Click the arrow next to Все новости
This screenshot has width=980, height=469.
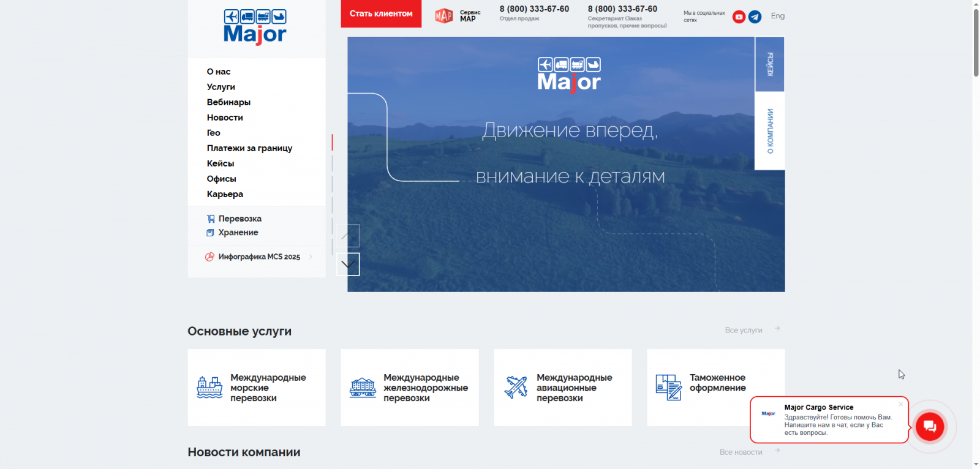[777, 451]
